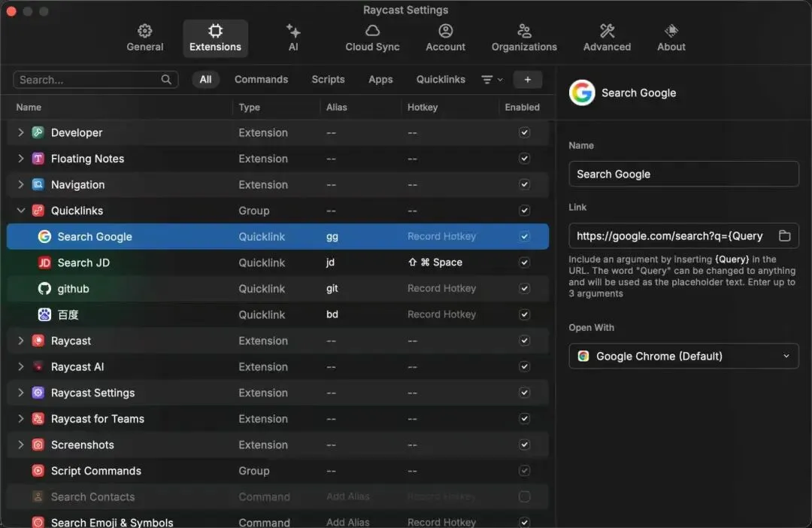The width and height of the screenshot is (812, 528).
Task: Enable the Search Contacts command checkbox
Action: (x=524, y=497)
